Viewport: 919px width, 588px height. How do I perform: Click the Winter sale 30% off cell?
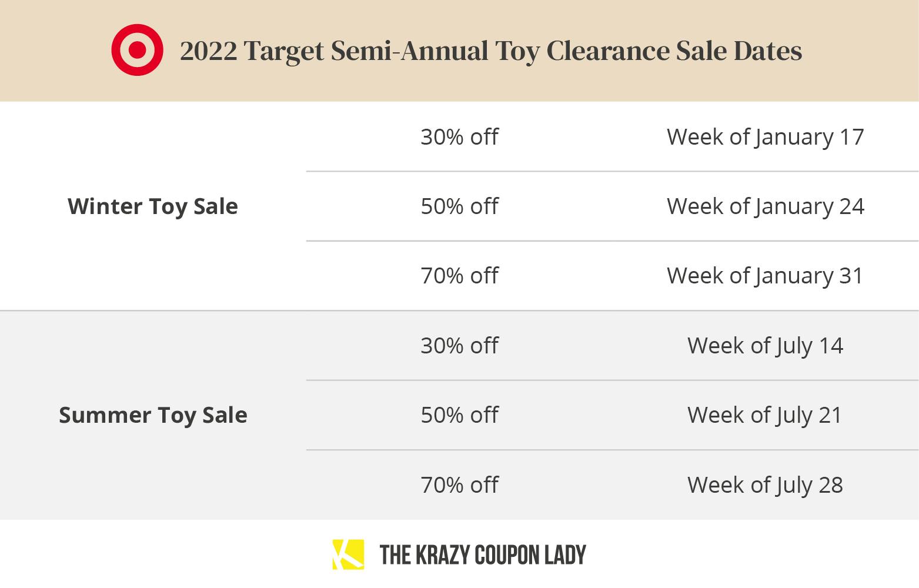(x=459, y=137)
